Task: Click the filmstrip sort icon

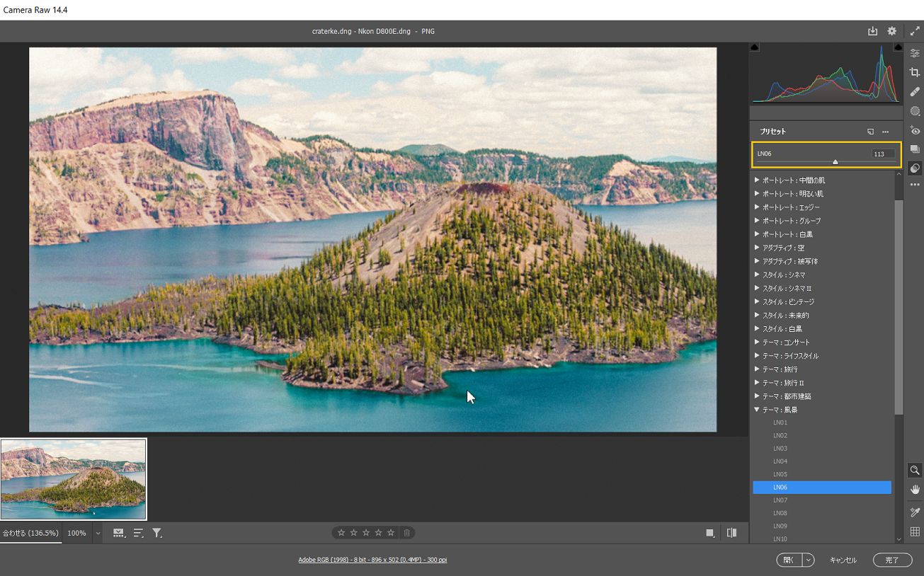Action: [138, 533]
